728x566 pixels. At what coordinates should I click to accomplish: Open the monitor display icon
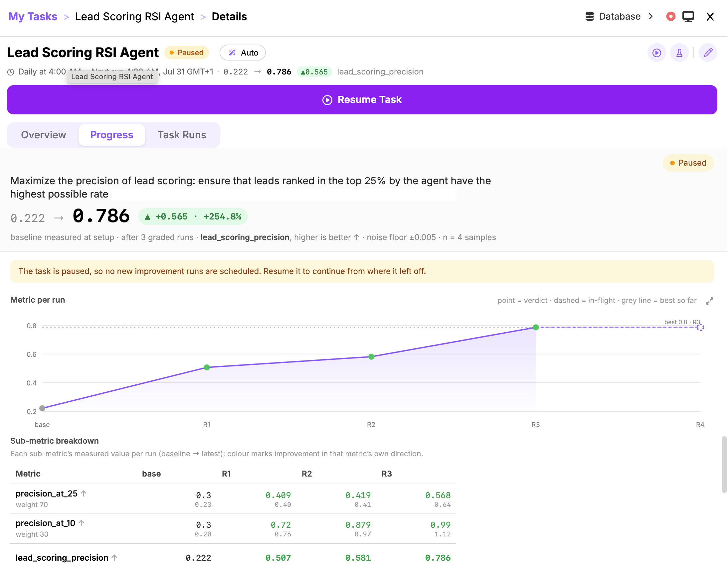click(x=688, y=16)
